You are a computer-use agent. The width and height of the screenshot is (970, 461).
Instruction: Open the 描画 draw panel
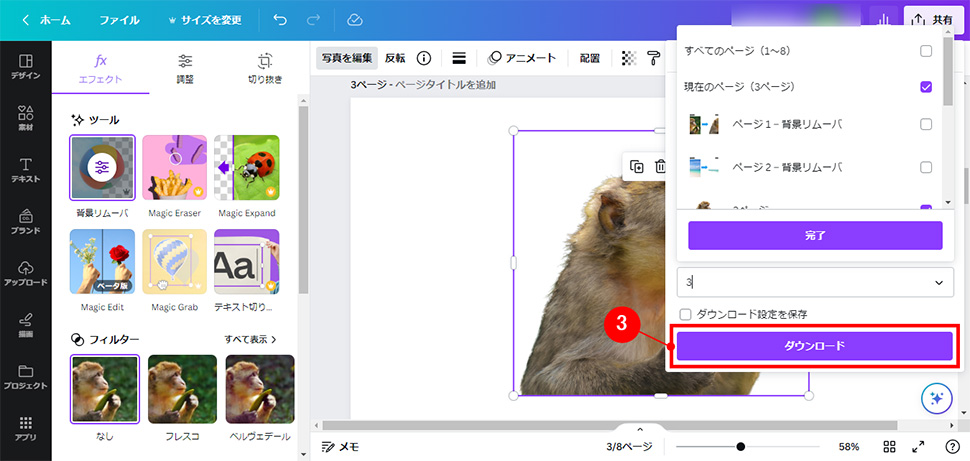point(25,325)
